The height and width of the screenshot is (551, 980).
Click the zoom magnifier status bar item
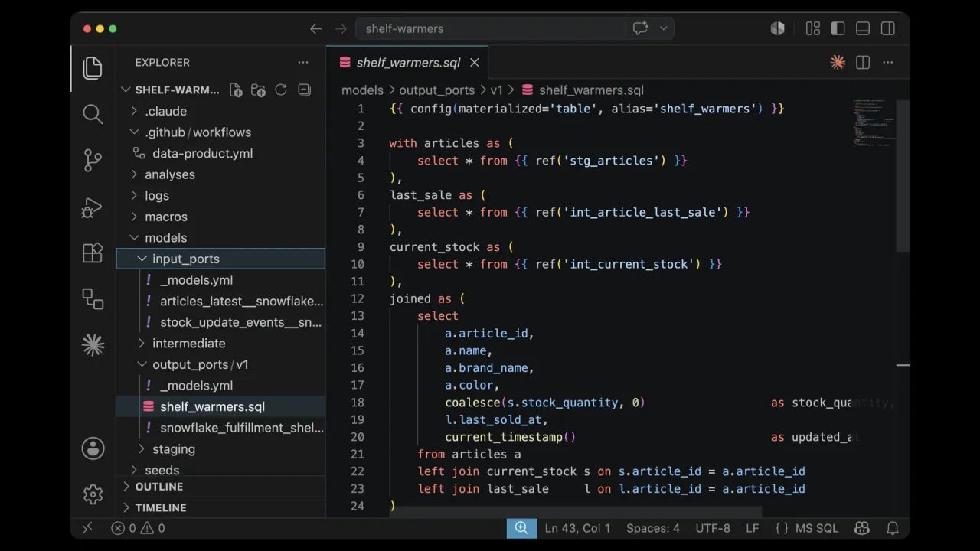click(521, 528)
